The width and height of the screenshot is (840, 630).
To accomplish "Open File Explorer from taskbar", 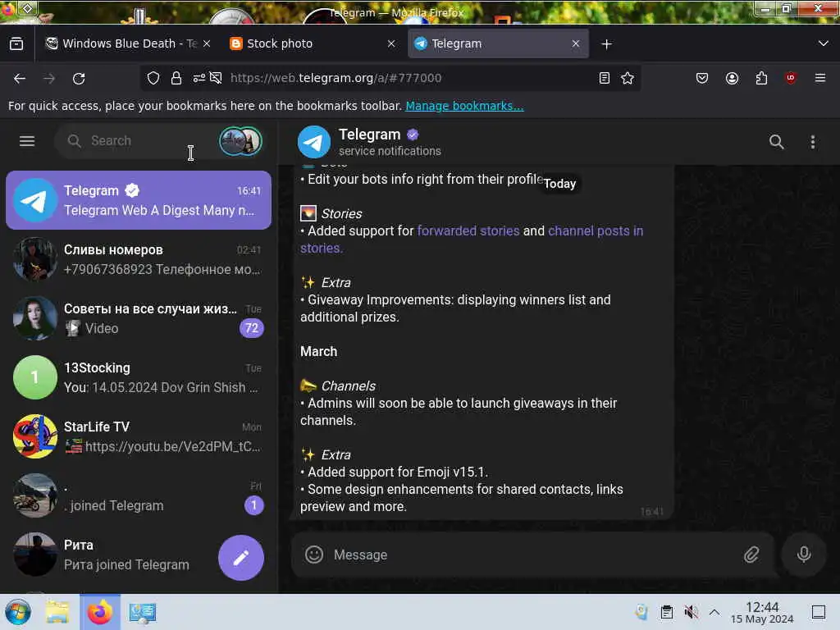I will (x=57, y=612).
